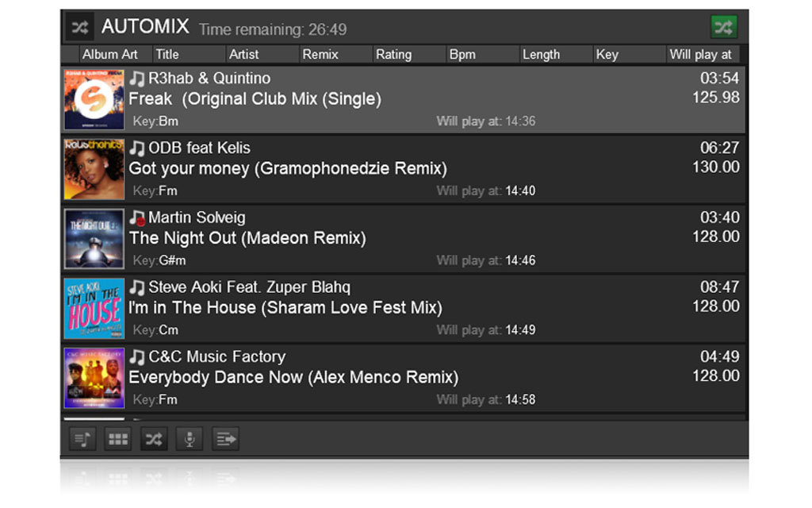Click the 03:54 track length
Screen dimensions: 812x508
point(720,79)
